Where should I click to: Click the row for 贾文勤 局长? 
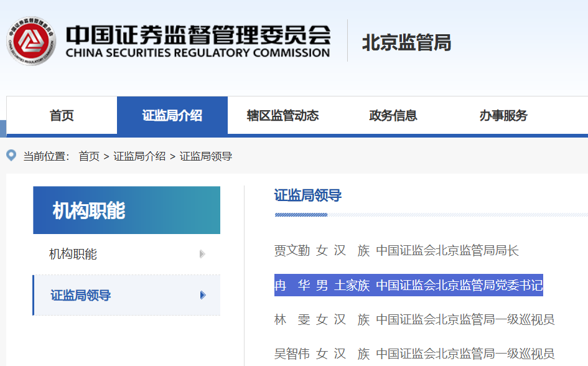click(396, 250)
